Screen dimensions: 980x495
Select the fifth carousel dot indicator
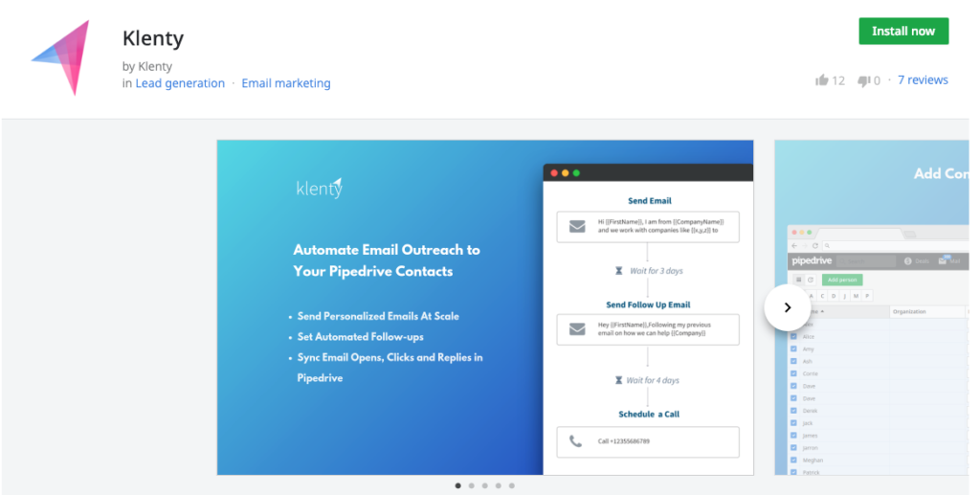512,485
